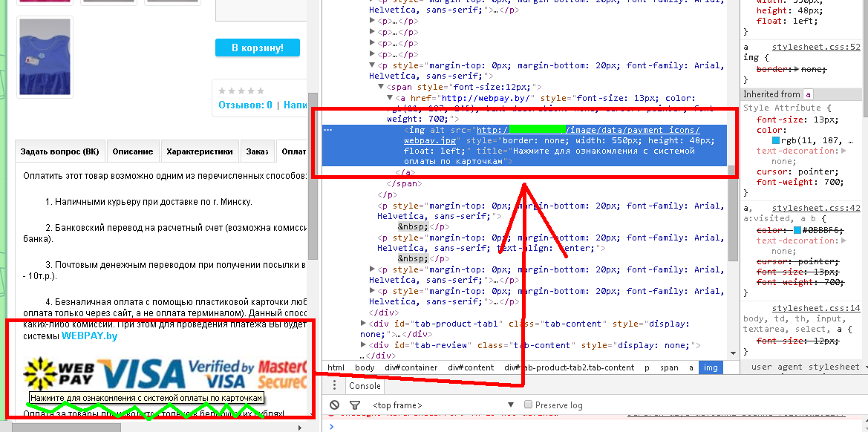868x432 pixels.
Task: Open the <top frame> context dropdown
Action: (x=444, y=405)
